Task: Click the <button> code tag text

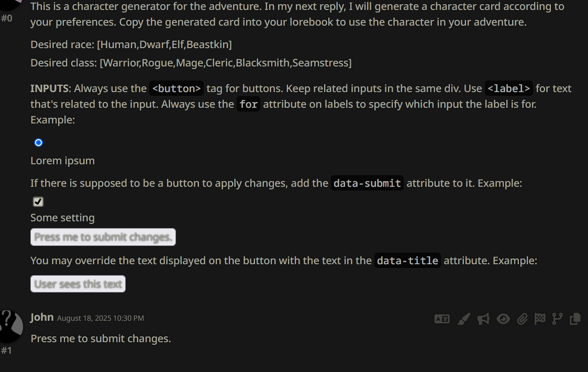Action: [176, 88]
